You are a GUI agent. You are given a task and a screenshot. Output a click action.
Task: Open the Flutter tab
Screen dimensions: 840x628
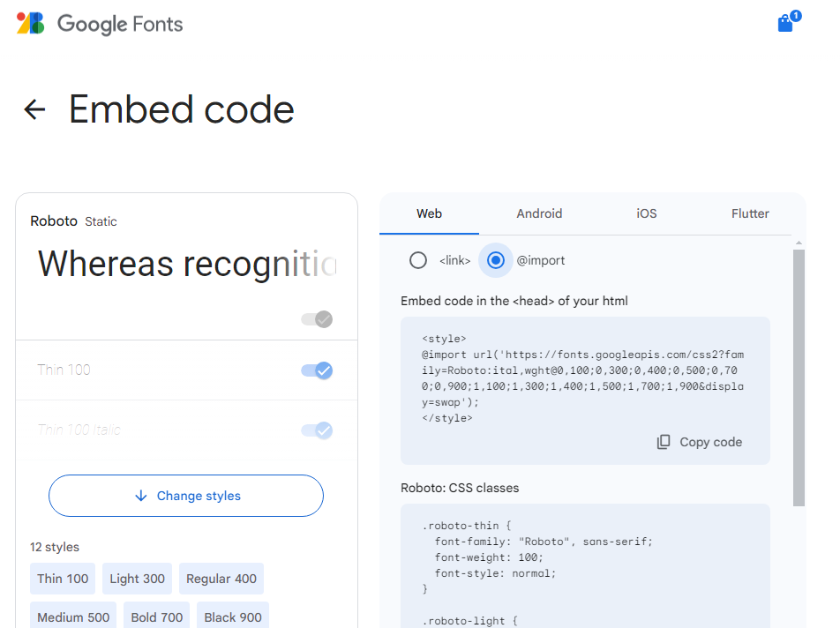click(749, 213)
